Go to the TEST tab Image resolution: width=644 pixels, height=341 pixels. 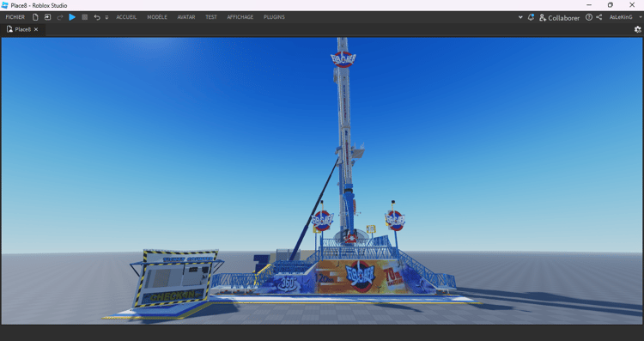211,17
